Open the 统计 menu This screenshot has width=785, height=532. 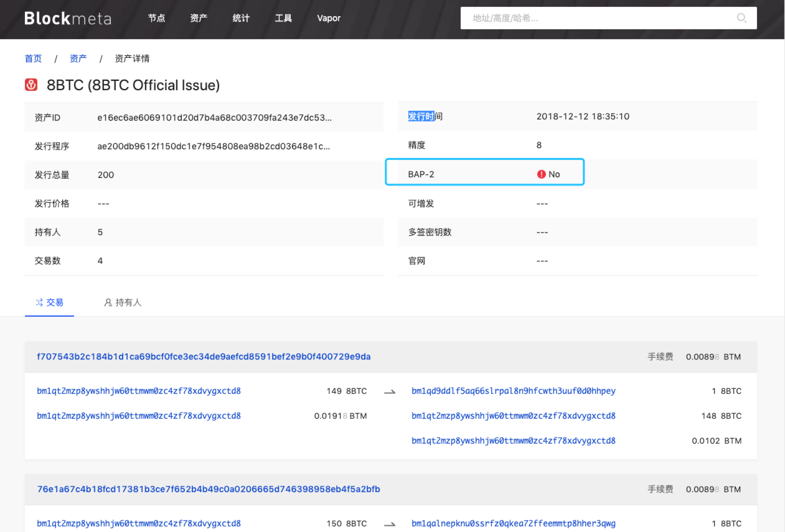(x=241, y=18)
